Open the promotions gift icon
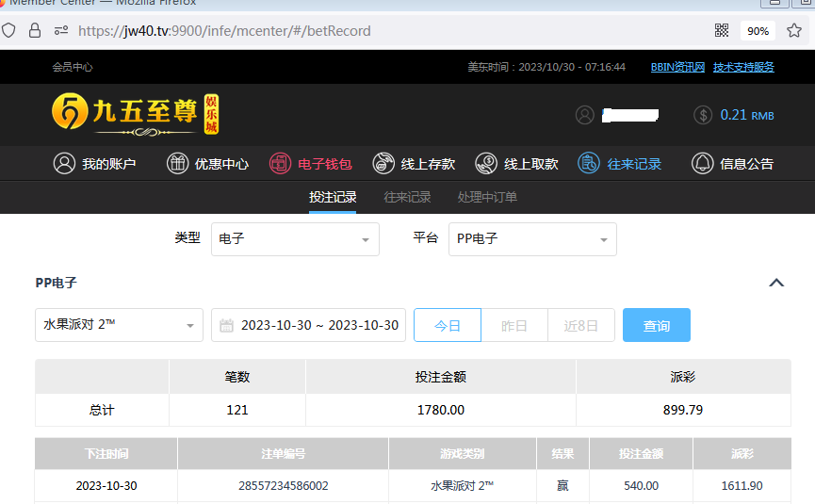This screenshot has width=815, height=504. (177, 163)
